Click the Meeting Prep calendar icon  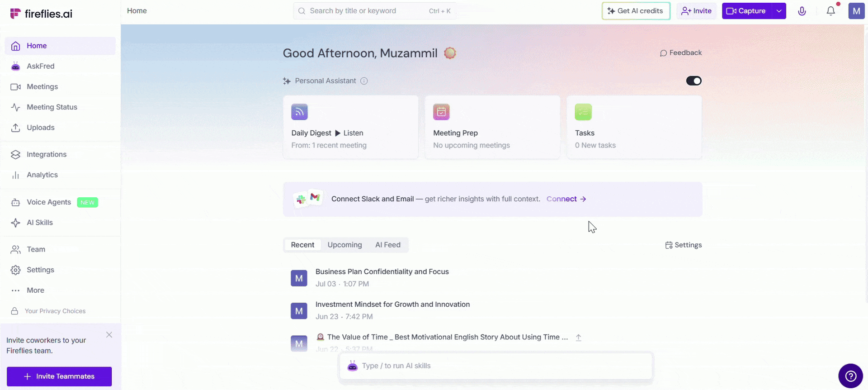441,112
